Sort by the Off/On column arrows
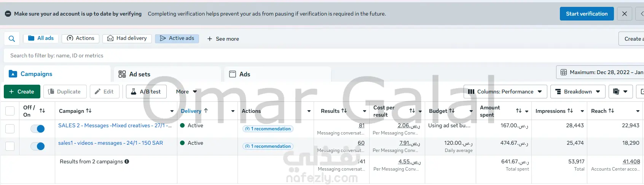The image size is (644, 185). pyautogui.click(x=42, y=111)
